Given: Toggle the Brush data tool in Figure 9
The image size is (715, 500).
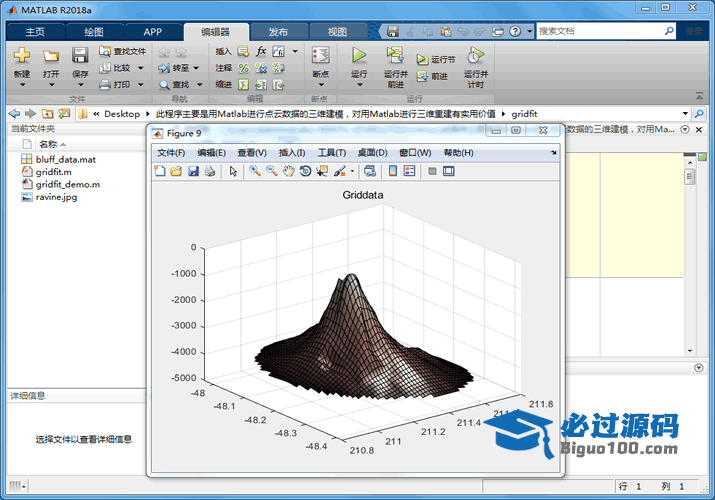Looking at the screenshot, I should [x=340, y=171].
